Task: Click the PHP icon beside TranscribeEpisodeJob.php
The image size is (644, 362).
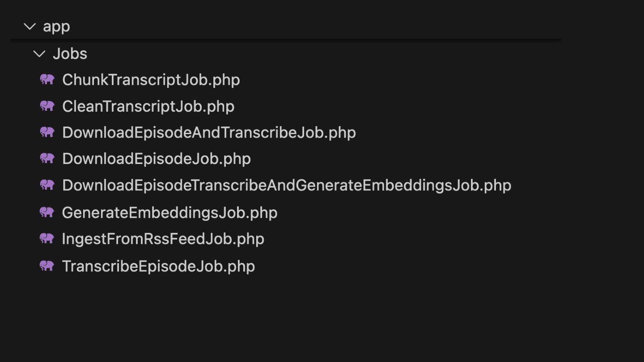Action: pos(47,266)
